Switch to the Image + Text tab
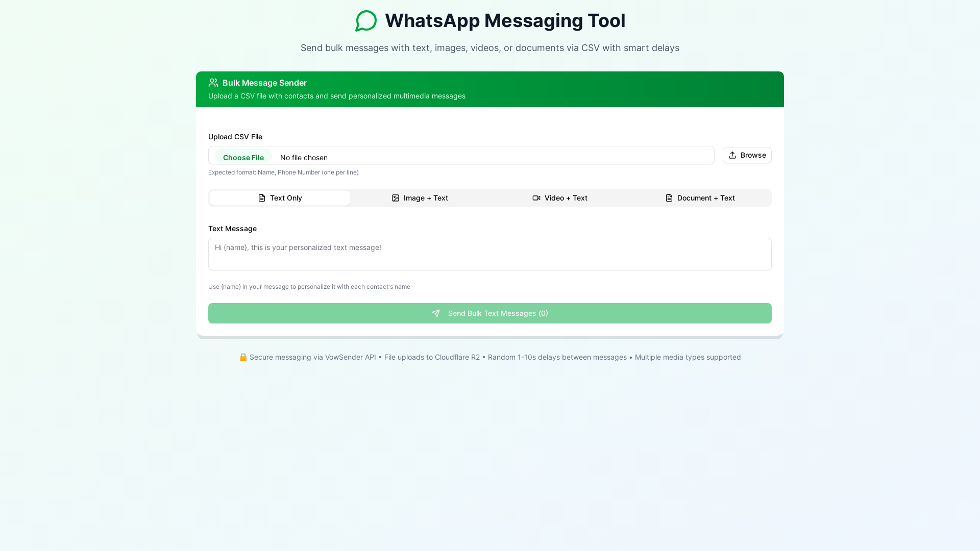Viewport: 980px width, 551px height. 420,198
